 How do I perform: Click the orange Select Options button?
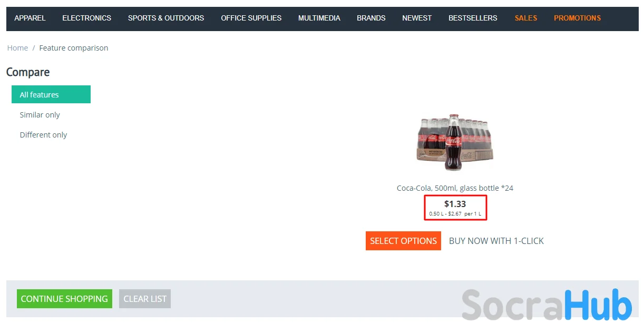coord(403,241)
